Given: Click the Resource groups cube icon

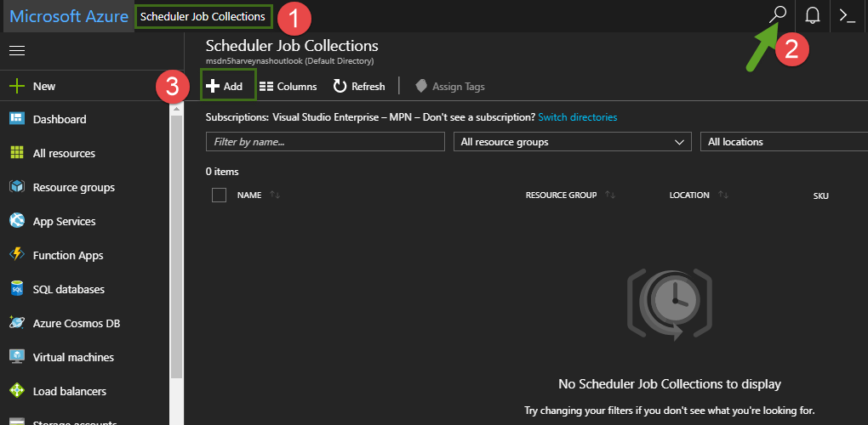Looking at the screenshot, I should pos(17,187).
